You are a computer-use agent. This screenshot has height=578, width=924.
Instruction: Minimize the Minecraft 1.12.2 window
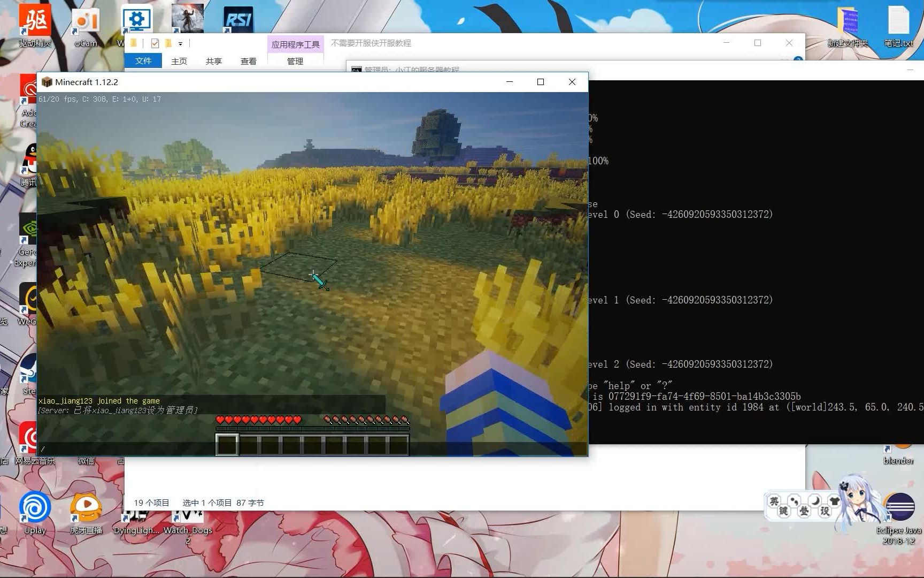click(510, 82)
